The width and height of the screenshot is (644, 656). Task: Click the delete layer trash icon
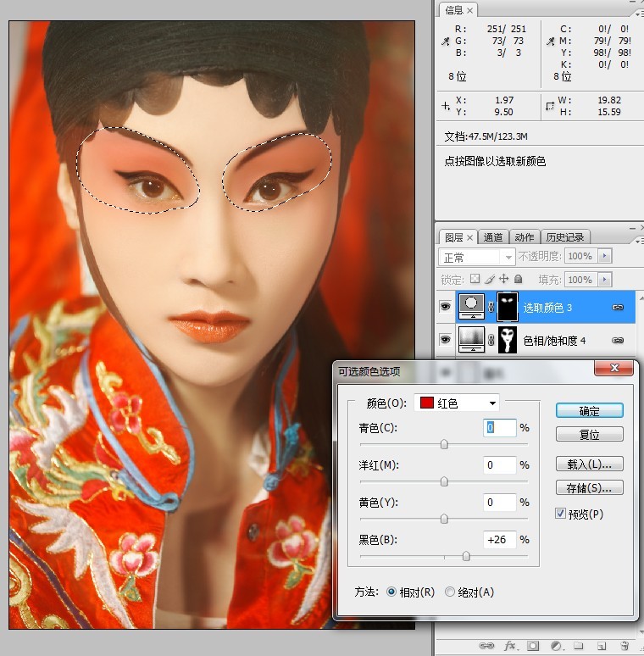tap(625, 646)
